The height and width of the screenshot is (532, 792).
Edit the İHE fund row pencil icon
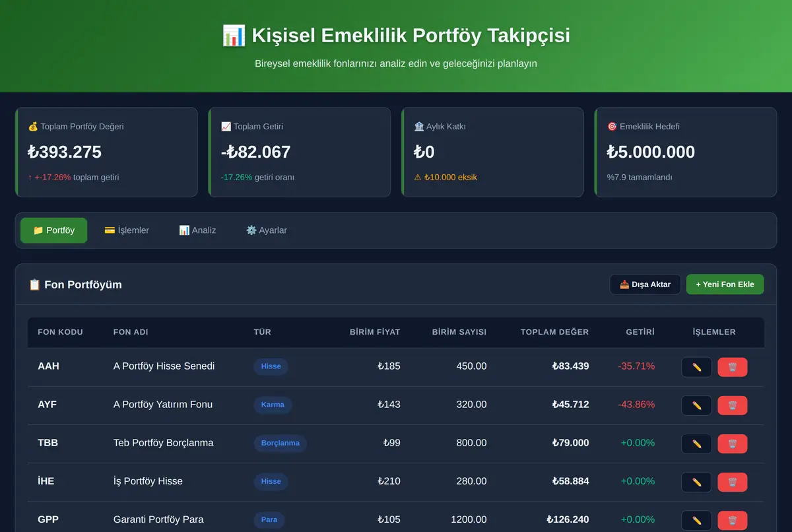696,482
